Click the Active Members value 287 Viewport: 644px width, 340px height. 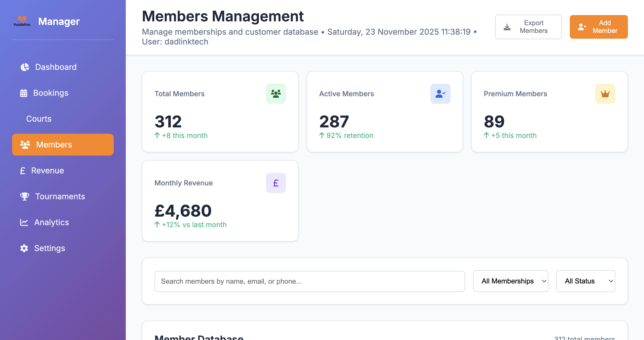(x=334, y=122)
